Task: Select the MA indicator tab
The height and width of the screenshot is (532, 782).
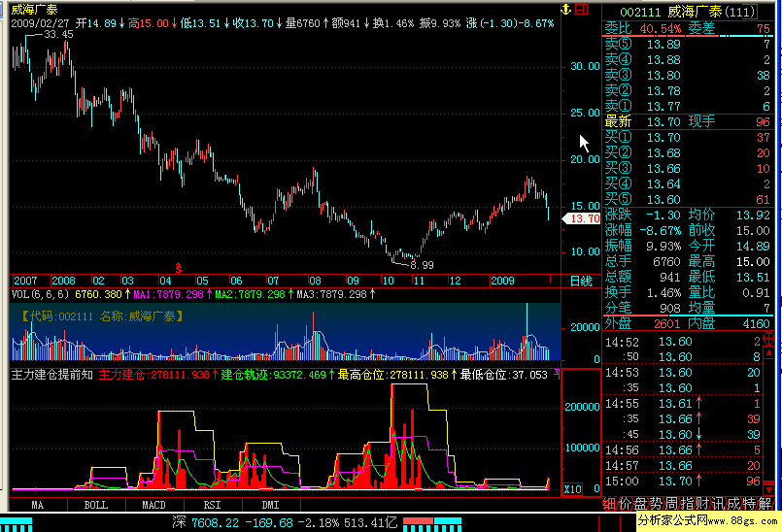Action: (x=38, y=505)
